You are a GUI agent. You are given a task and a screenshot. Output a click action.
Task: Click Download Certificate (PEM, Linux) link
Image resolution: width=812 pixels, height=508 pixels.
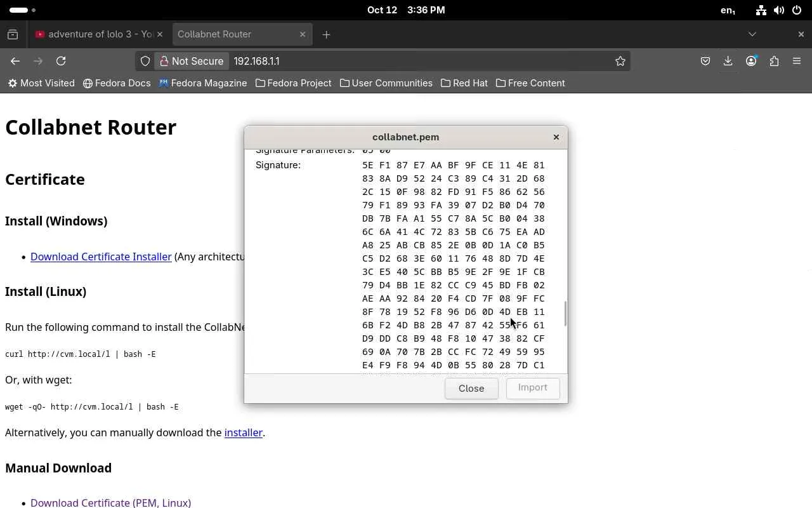click(x=110, y=503)
